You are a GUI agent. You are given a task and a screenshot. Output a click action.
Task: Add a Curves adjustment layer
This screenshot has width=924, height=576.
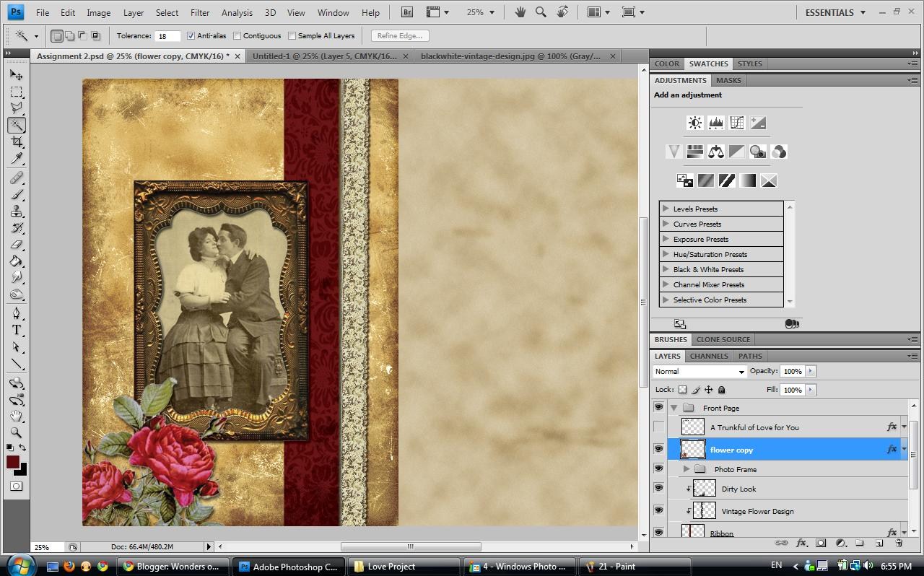(736, 123)
